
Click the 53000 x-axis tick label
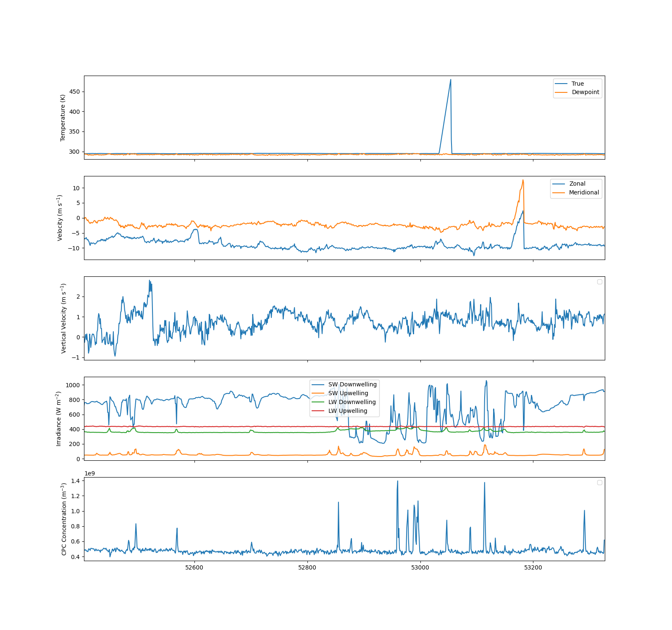pyautogui.click(x=420, y=567)
